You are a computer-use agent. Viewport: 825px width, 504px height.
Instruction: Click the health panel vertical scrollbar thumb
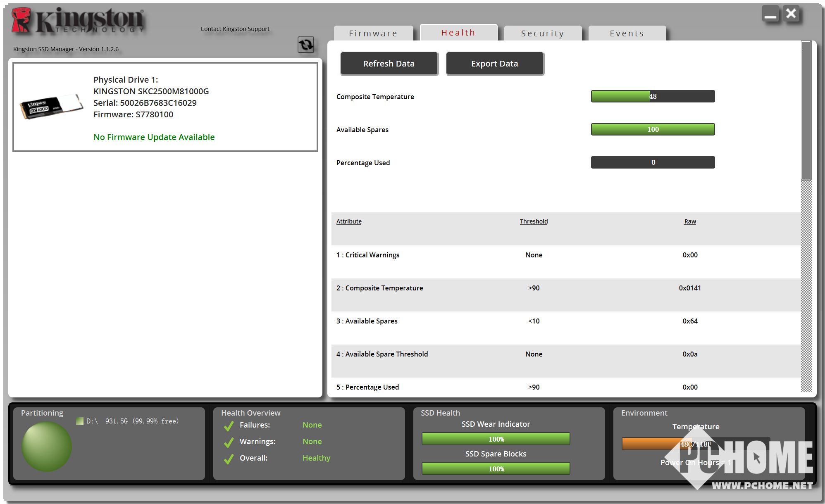pos(806,111)
